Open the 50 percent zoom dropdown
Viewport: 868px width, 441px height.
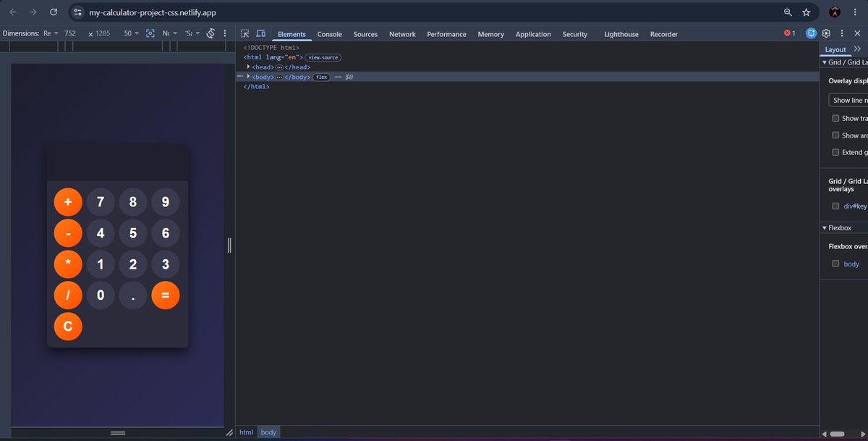[x=131, y=33]
